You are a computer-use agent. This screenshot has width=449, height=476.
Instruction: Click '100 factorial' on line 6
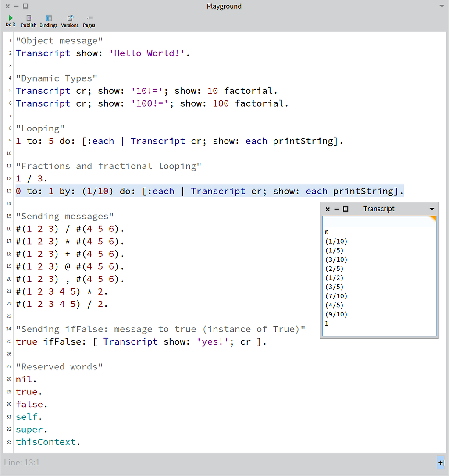249,104
